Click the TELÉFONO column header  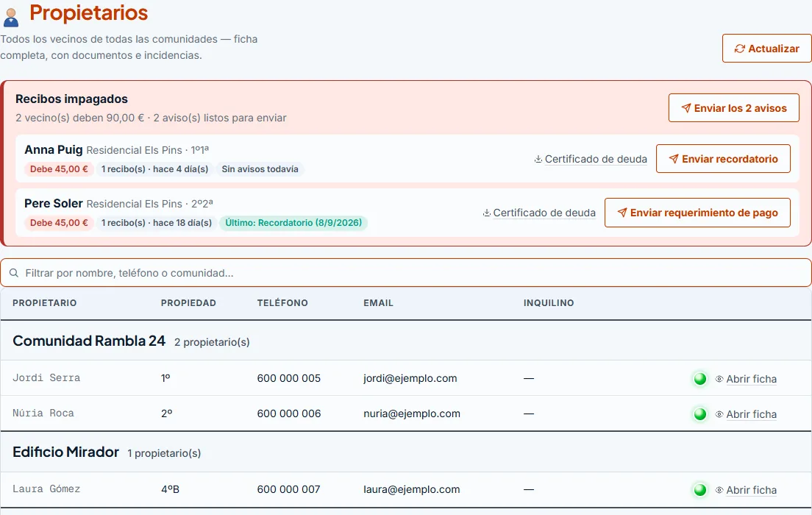tap(282, 303)
